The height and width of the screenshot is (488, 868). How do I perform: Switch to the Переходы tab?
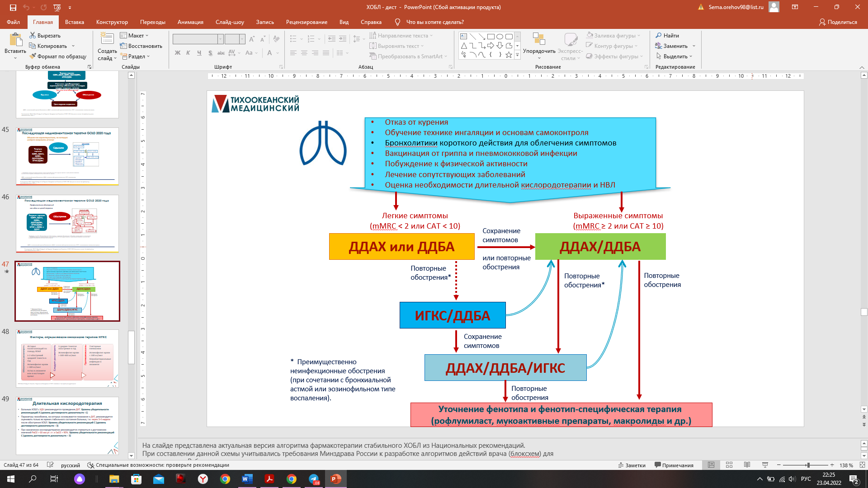tap(153, 22)
